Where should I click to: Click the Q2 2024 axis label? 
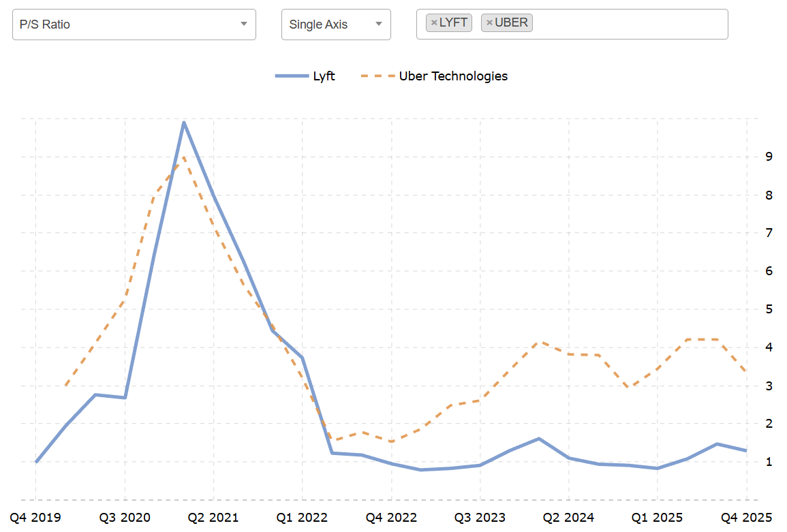[569, 518]
